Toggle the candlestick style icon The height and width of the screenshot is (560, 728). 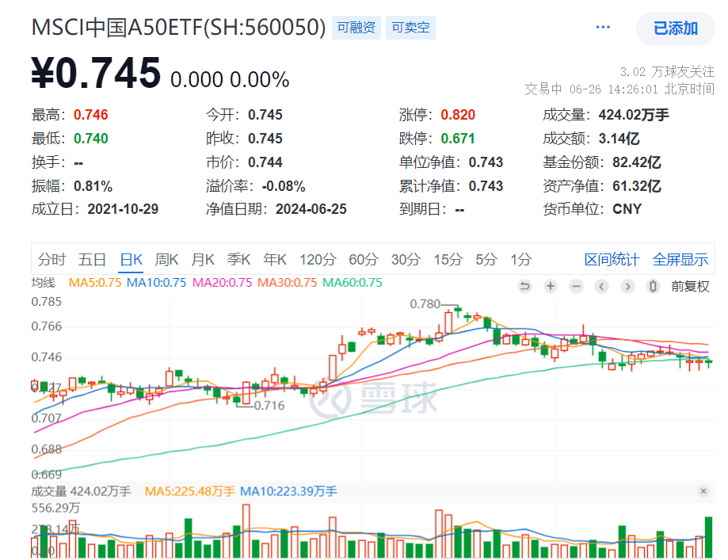653,286
